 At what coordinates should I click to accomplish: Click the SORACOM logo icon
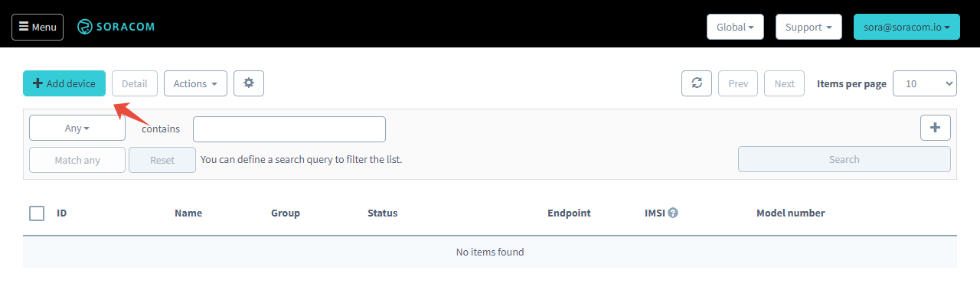(x=85, y=27)
